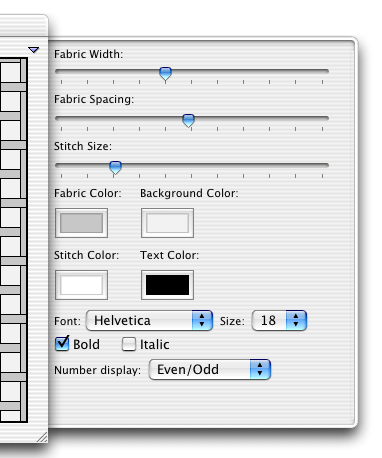
Task: Click the Fabric Spacing slider thumb
Action: [189, 120]
